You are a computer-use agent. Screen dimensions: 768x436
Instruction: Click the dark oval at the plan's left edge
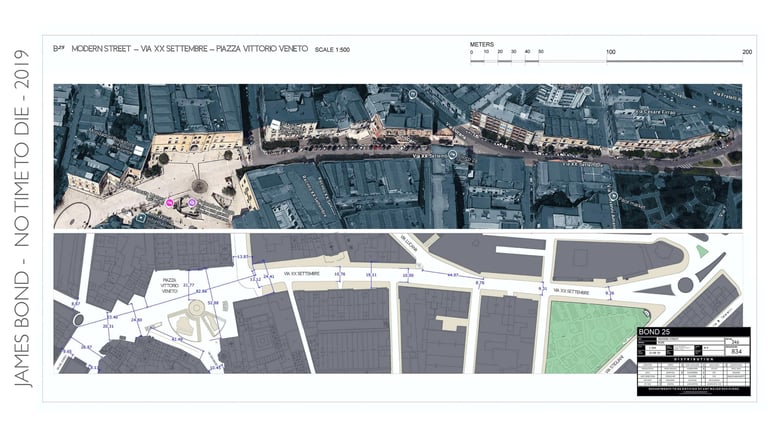[78, 320]
